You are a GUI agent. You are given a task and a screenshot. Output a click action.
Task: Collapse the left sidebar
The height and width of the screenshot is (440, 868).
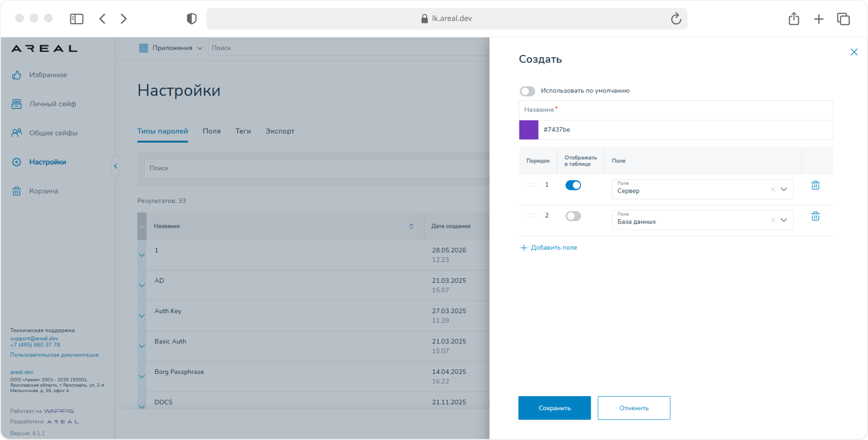115,166
